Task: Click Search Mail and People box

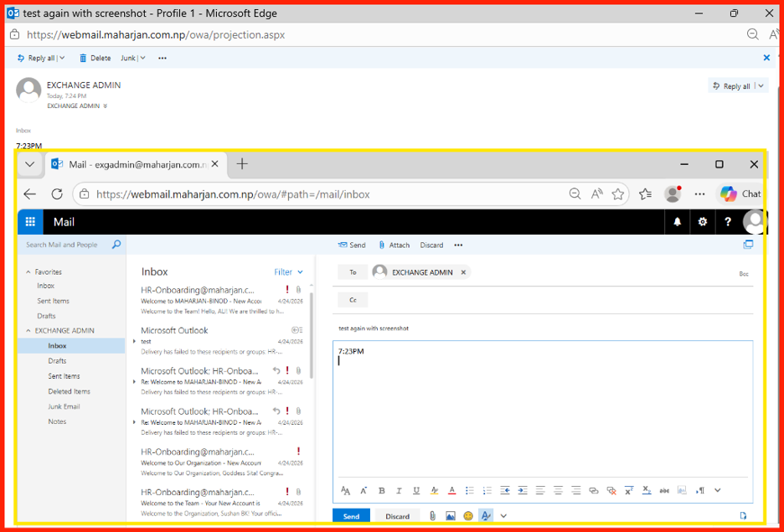Action: click(x=71, y=245)
